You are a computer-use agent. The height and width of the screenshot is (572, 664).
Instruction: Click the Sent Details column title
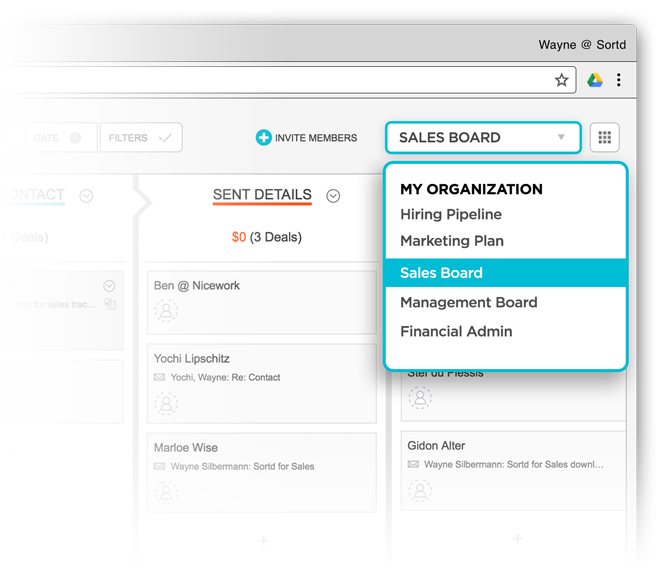tap(262, 195)
